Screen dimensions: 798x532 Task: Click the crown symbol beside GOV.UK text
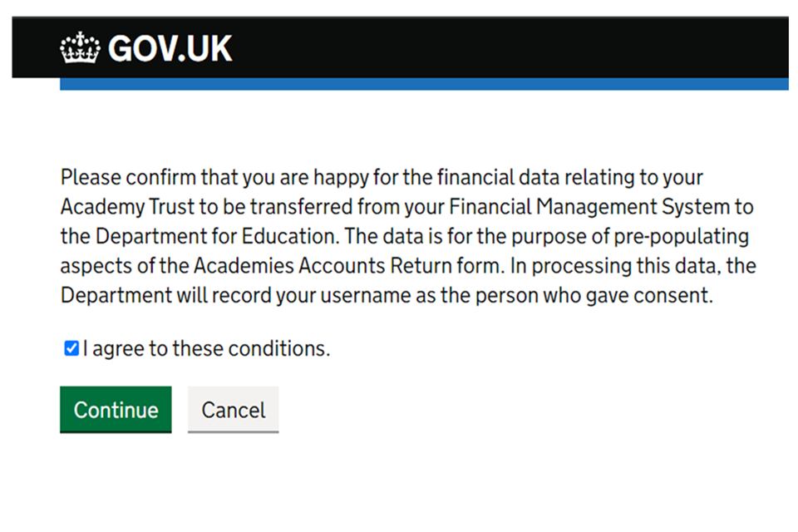[78, 47]
